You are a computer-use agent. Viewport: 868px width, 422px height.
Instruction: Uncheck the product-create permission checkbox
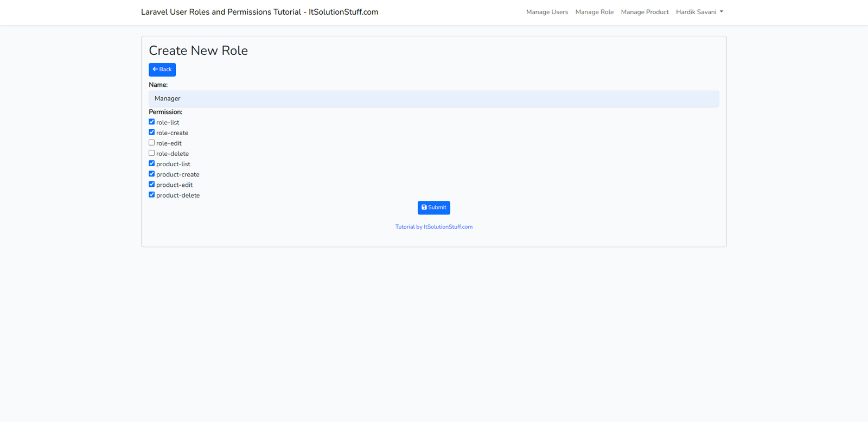[x=152, y=174]
